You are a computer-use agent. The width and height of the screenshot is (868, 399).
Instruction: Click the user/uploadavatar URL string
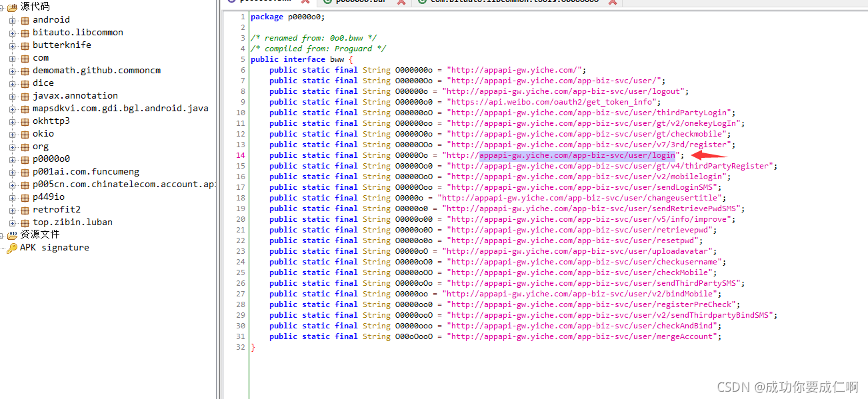(x=579, y=251)
